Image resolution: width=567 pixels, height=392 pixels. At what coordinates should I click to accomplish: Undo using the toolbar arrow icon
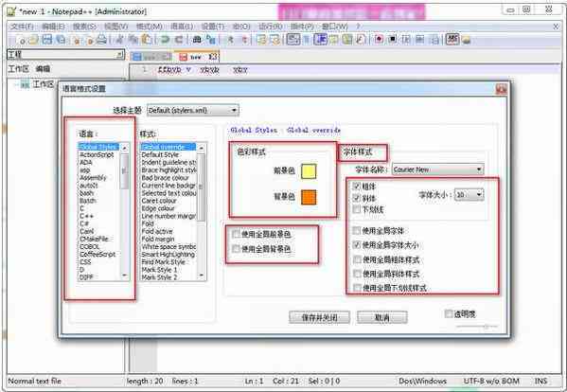pyautogui.click(x=165, y=40)
